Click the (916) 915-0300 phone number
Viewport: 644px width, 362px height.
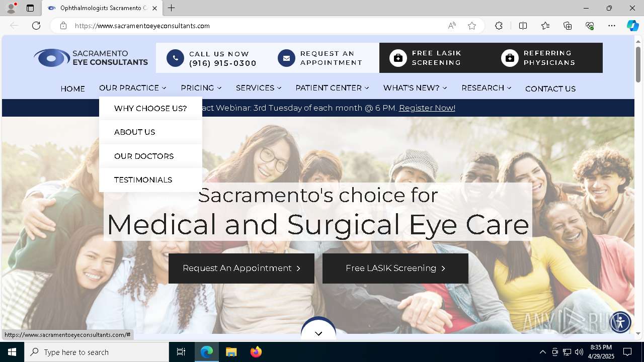(223, 63)
